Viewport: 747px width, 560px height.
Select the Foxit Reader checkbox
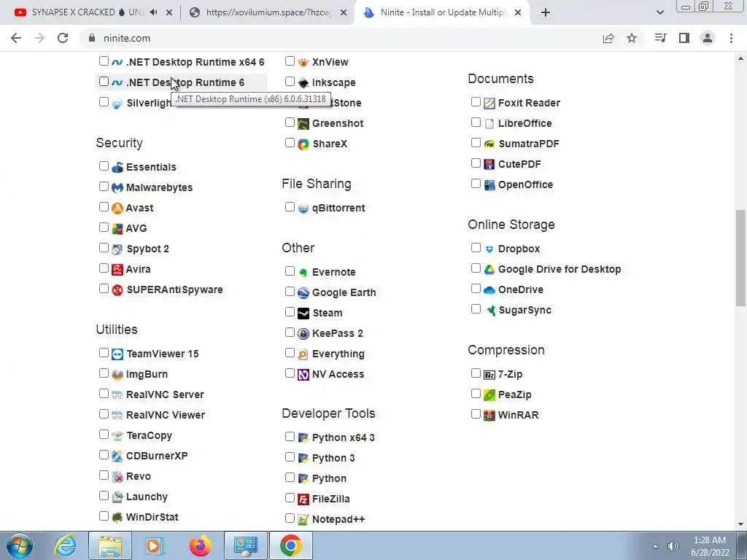(x=476, y=102)
